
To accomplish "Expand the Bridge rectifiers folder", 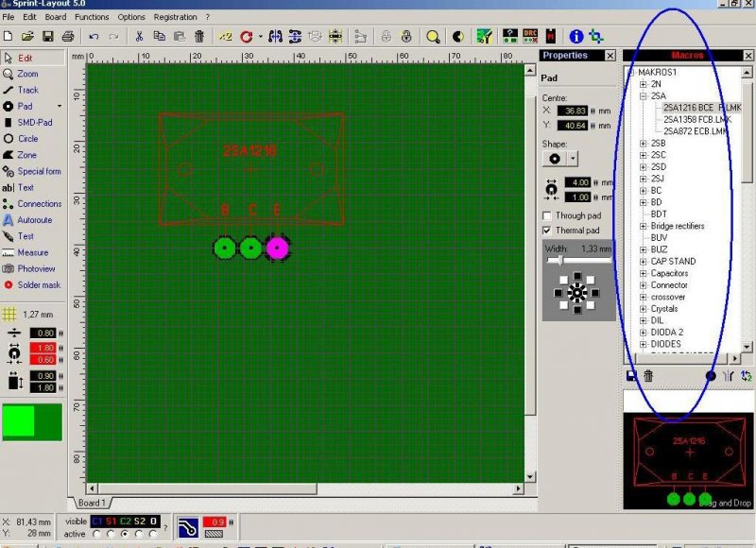I will tap(643, 226).
